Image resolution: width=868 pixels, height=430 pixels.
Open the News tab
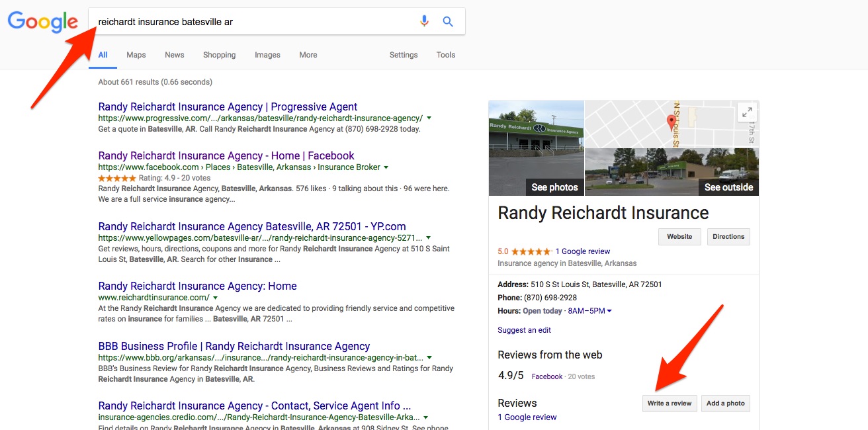coord(175,55)
